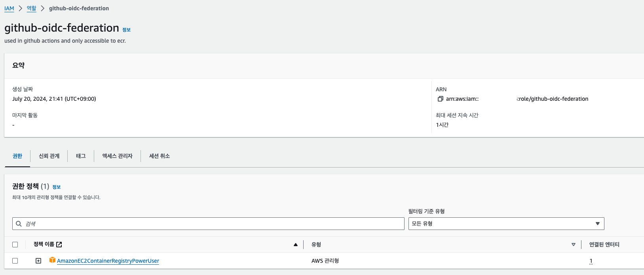Click the role description about github actions
The height and width of the screenshot is (275, 644).
point(65,41)
